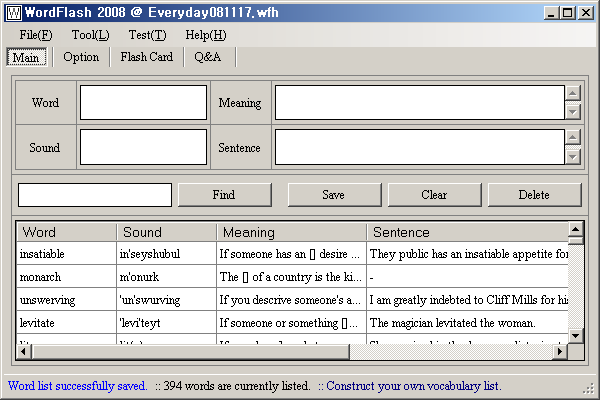Click meaning 'If someone has an [] desire'
The height and width of the screenshot is (400, 600).
(290, 254)
